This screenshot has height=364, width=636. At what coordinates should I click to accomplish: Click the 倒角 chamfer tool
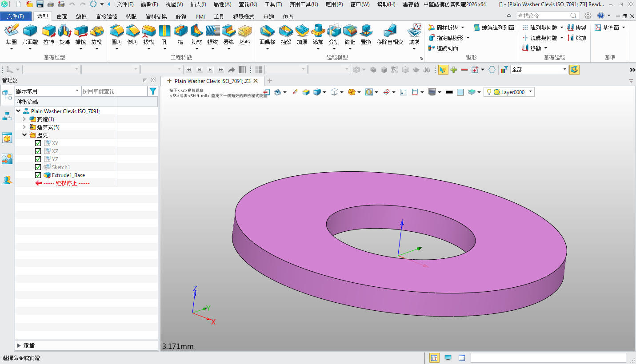[x=132, y=35]
